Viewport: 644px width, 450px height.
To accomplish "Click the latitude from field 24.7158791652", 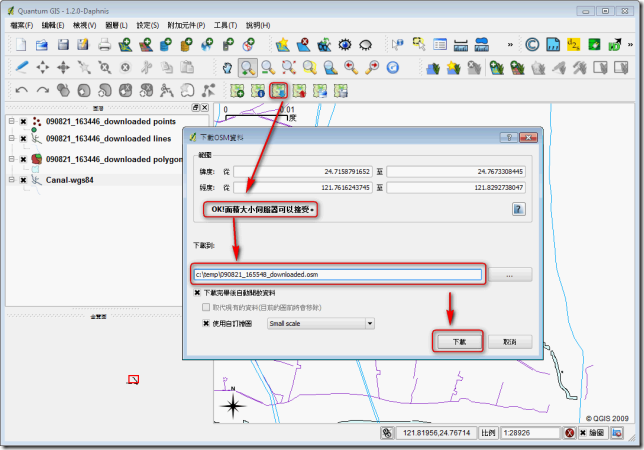I will (x=303, y=172).
